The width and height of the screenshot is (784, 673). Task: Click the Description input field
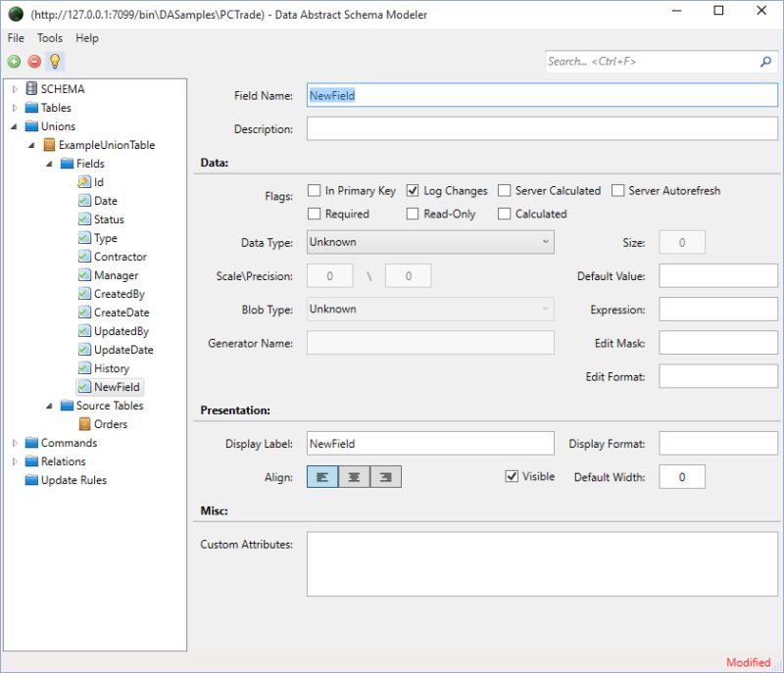tap(542, 129)
